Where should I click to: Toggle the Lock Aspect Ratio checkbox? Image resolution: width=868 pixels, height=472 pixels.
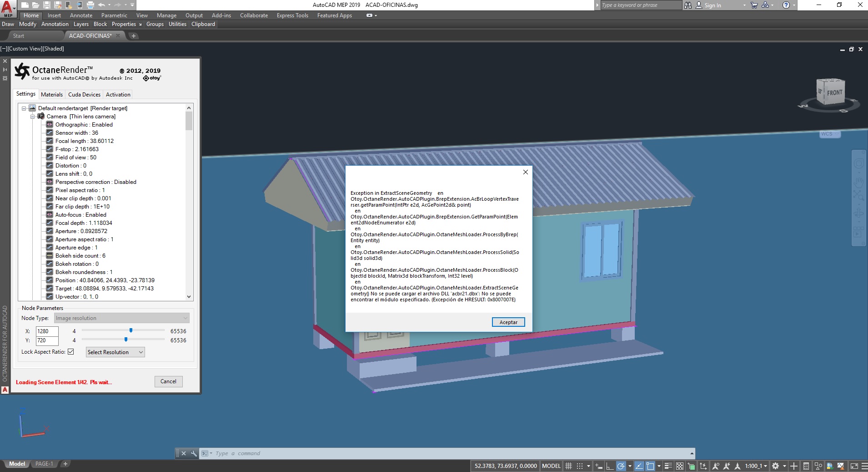(x=71, y=351)
